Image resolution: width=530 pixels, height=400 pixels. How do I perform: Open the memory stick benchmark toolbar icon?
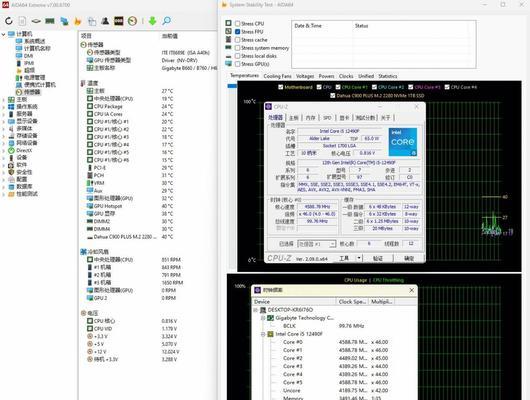point(50,21)
